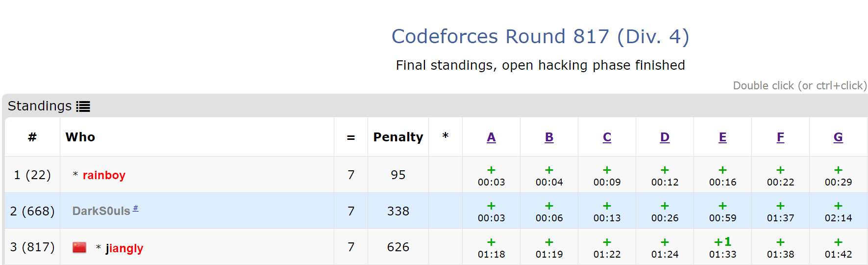Open problem E from the standings header
868x265 pixels.
point(722,137)
